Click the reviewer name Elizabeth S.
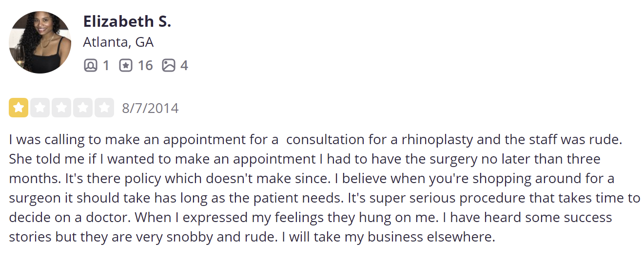 [x=127, y=21]
